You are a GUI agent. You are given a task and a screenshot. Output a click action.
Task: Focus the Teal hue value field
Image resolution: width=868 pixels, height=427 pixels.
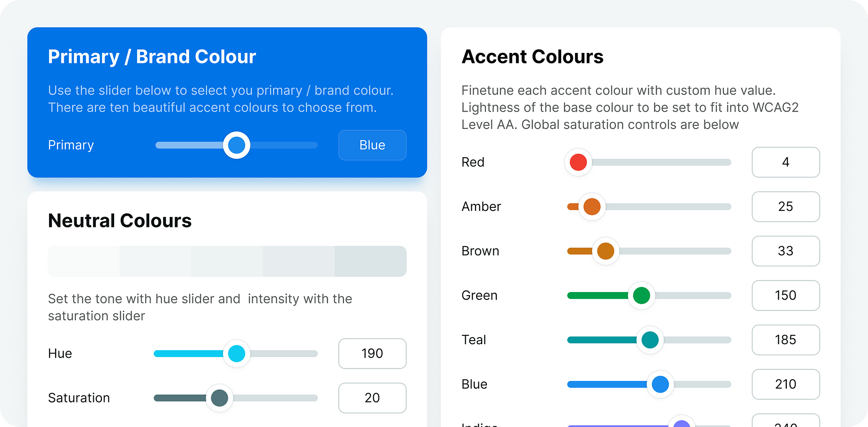tap(786, 340)
